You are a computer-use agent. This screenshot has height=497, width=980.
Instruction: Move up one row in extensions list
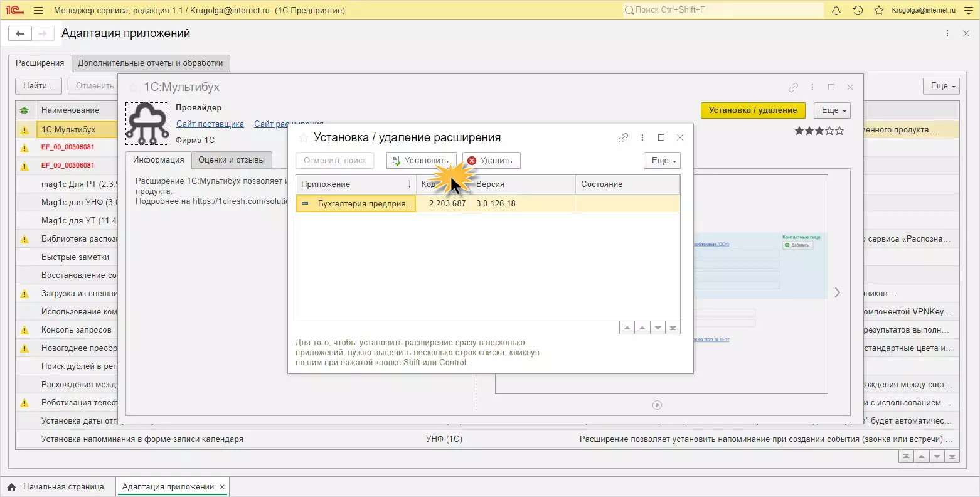pos(921,457)
